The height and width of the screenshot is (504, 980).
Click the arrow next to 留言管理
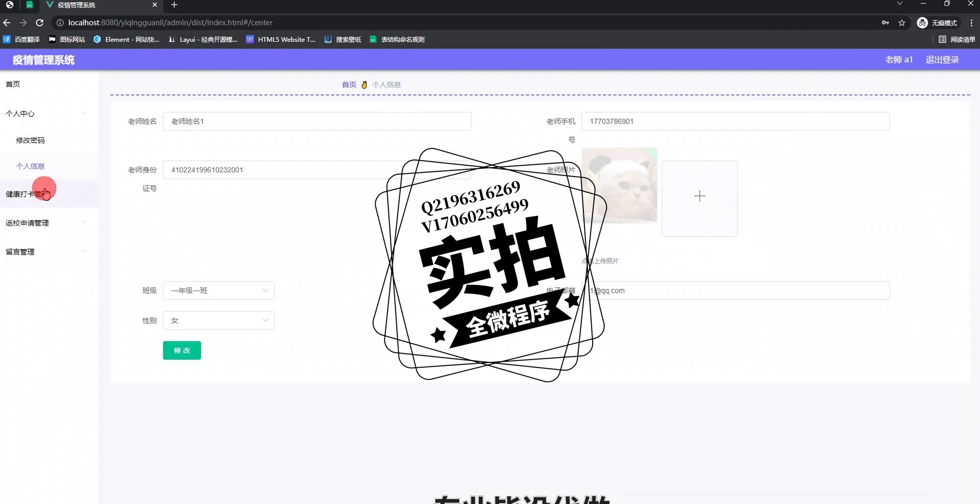click(x=85, y=251)
